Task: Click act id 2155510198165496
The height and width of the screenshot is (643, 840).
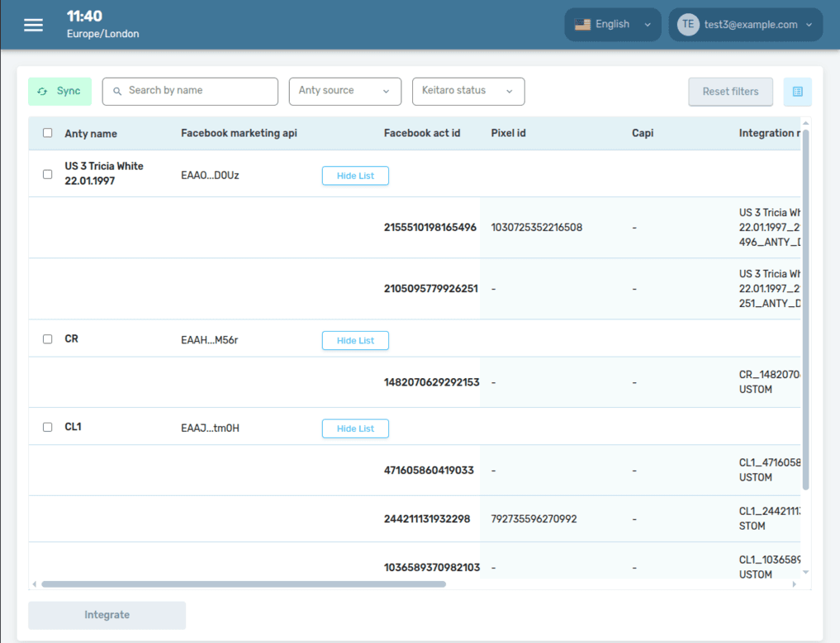Action: click(x=430, y=228)
